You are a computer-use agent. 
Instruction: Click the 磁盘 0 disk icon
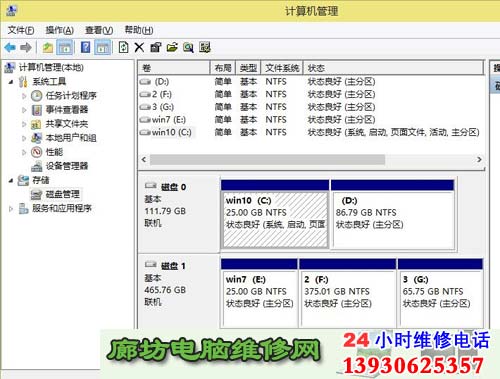(x=151, y=186)
